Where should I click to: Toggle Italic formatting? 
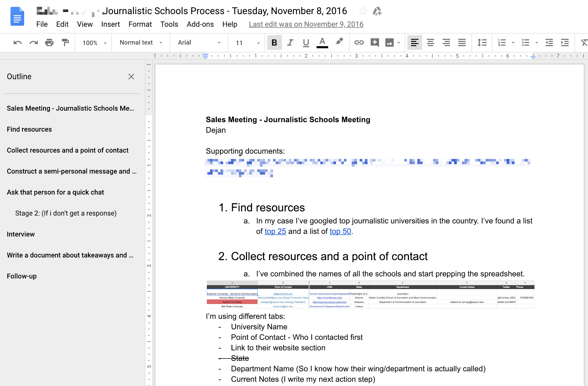[x=290, y=42]
